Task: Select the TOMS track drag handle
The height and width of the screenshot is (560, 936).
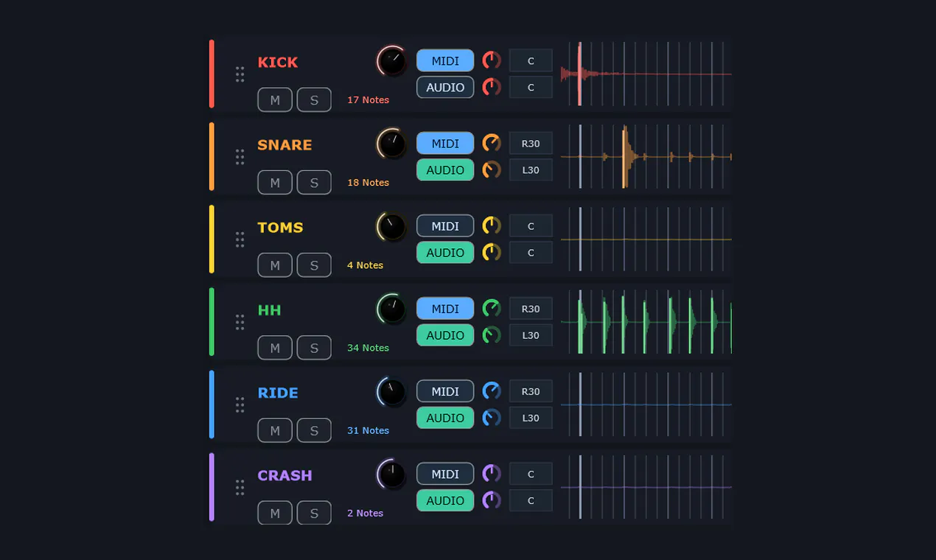Action: pyautogui.click(x=240, y=239)
